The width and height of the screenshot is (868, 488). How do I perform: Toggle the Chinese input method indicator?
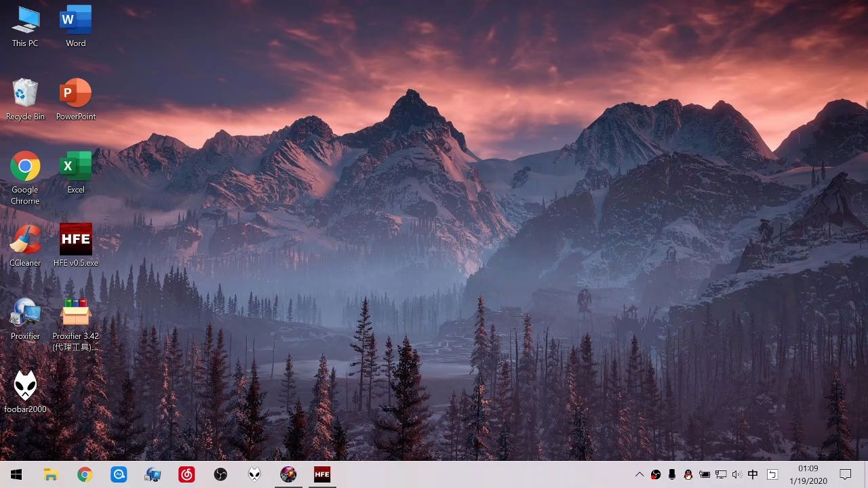pos(753,474)
